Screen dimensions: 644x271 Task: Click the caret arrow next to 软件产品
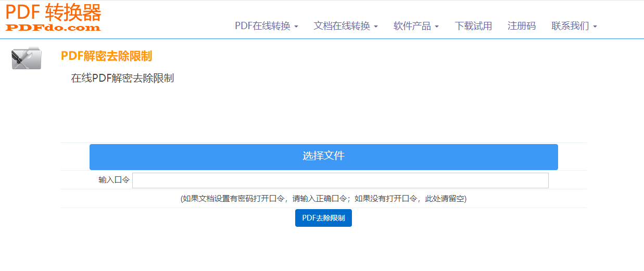[x=437, y=27]
